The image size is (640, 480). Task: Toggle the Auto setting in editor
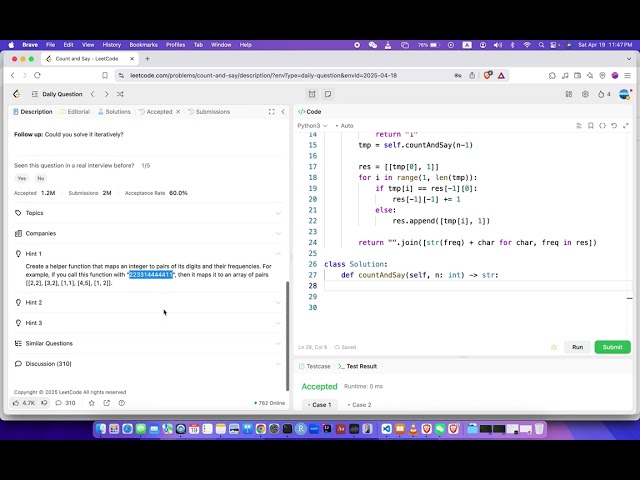(344, 126)
